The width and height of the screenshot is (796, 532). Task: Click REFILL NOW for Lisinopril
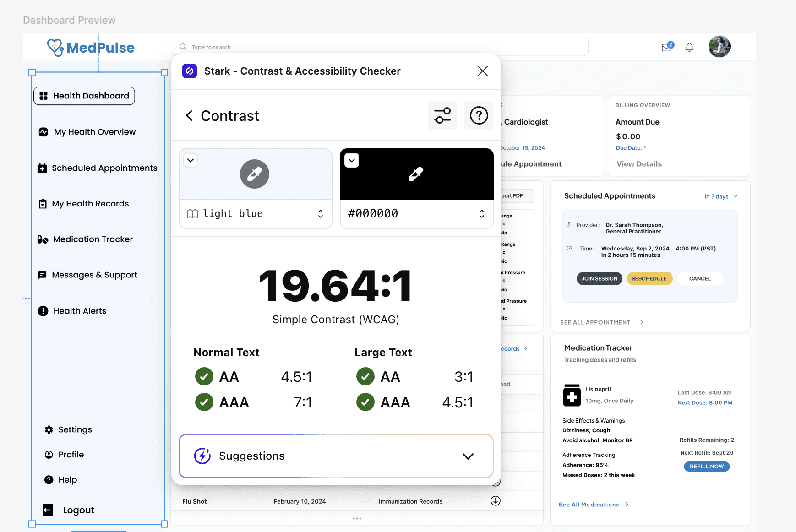coord(707,467)
